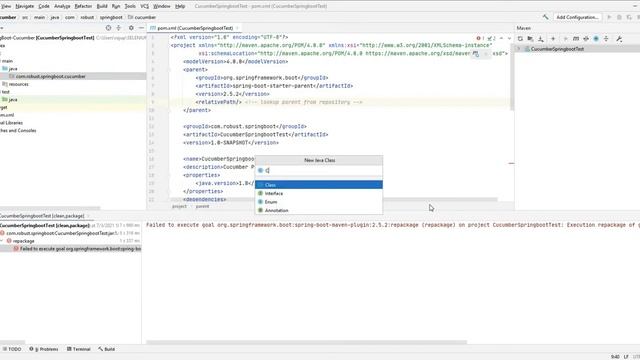Open the Terminal tool window
Screen dimensions: 640x360
click(x=78, y=349)
